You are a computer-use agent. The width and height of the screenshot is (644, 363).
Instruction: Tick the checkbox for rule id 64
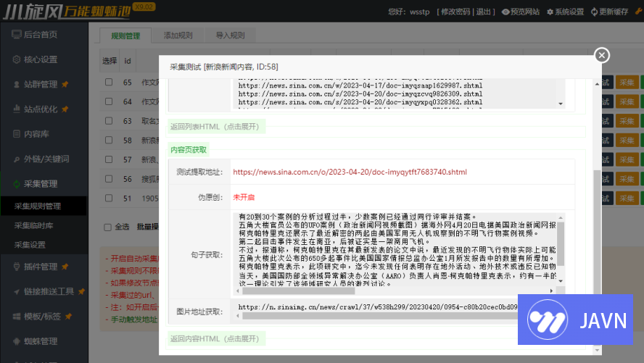coord(109,101)
